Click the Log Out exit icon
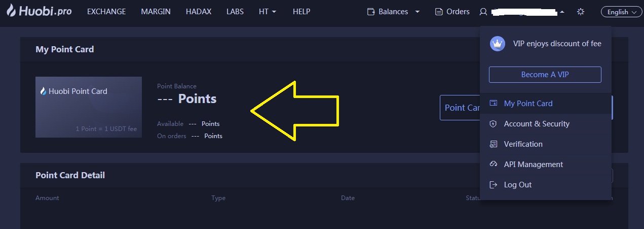Screen dimensions: 644x229 click(493, 185)
